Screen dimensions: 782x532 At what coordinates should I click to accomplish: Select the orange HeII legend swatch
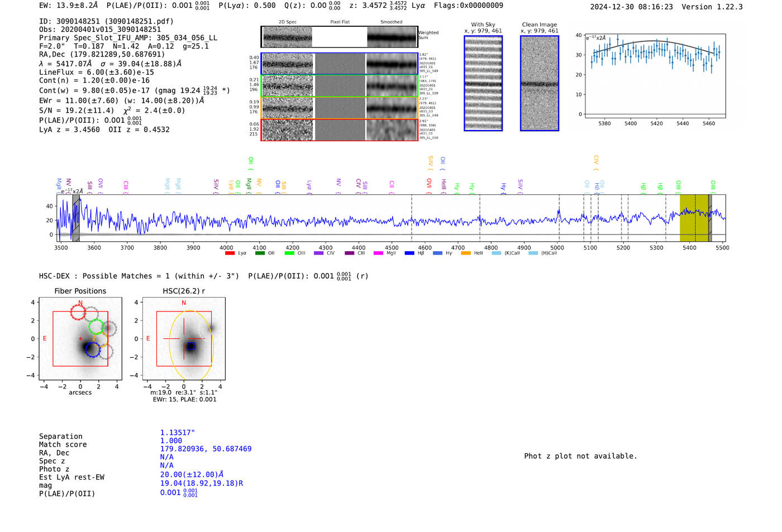pyautogui.click(x=466, y=253)
